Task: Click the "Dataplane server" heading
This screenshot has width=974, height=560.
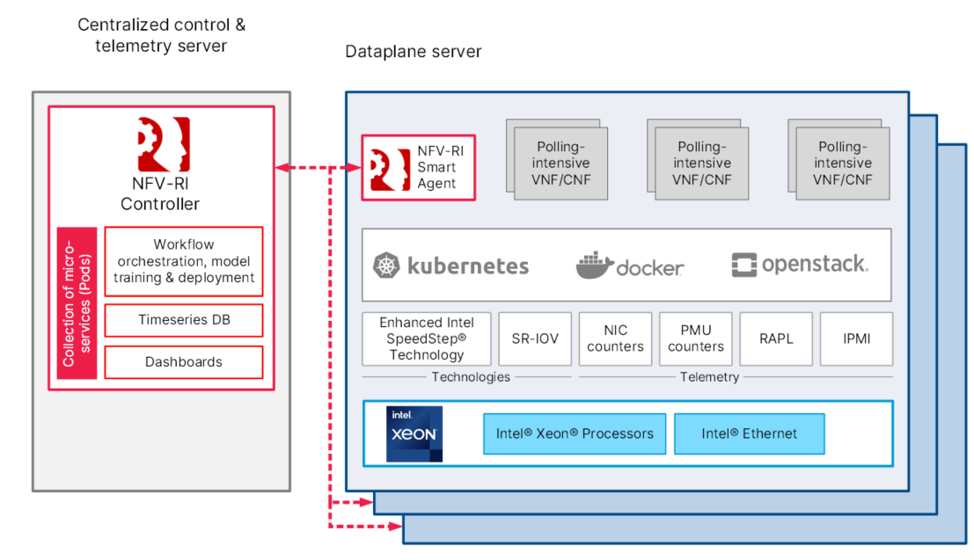Action: [x=413, y=52]
